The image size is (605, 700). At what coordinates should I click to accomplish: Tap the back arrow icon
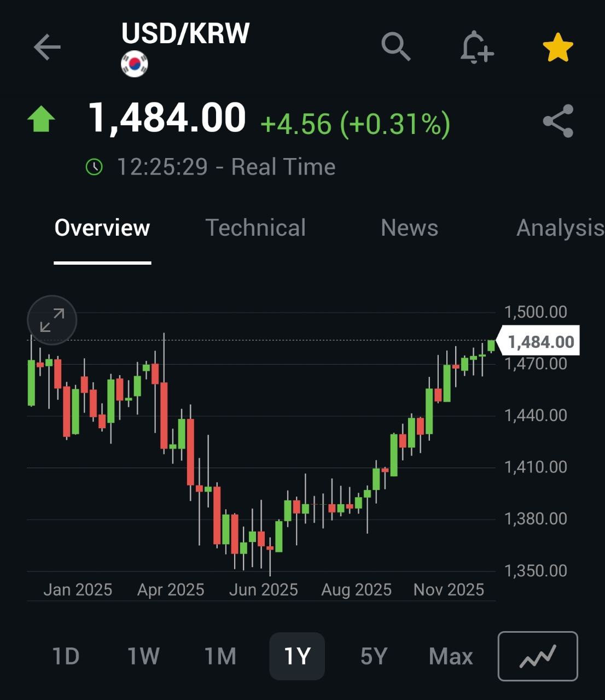click(47, 47)
